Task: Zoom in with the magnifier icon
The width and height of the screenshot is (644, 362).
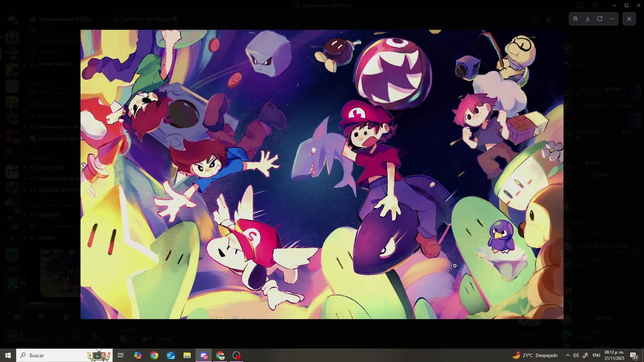Action: [x=576, y=19]
